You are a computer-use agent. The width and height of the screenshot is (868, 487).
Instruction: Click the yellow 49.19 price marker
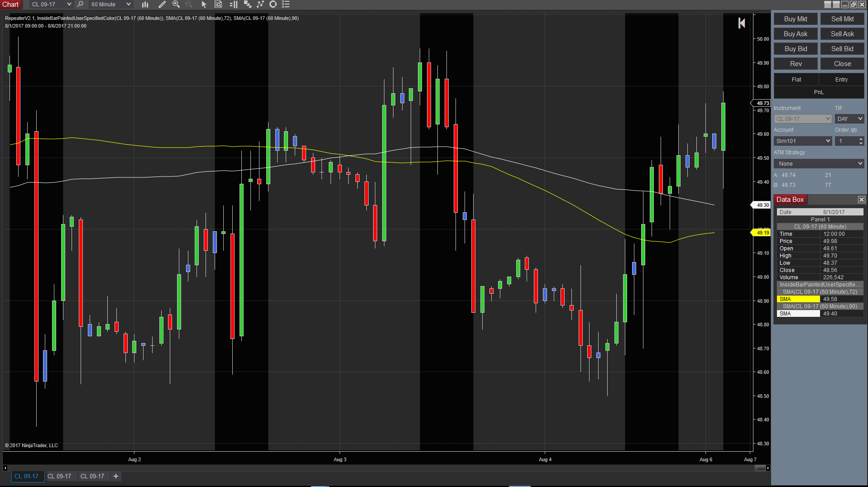coord(761,233)
